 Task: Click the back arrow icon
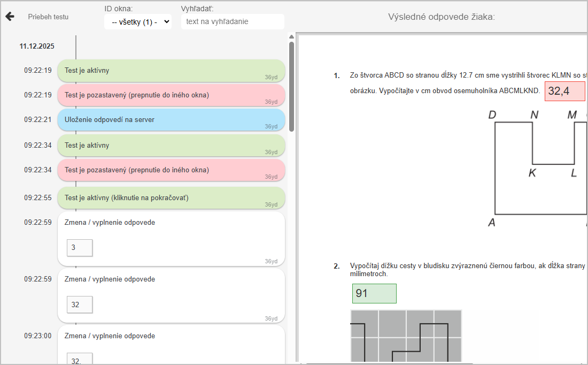click(10, 17)
